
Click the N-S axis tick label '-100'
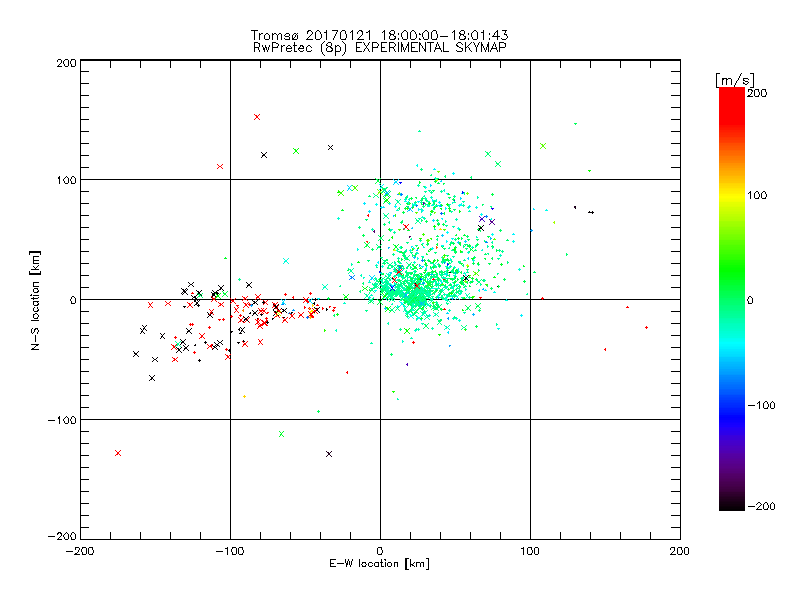point(62,420)
